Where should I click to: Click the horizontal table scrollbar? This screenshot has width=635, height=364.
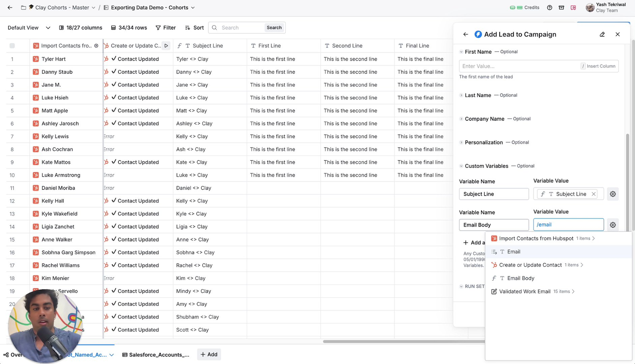tap(404, 341)
